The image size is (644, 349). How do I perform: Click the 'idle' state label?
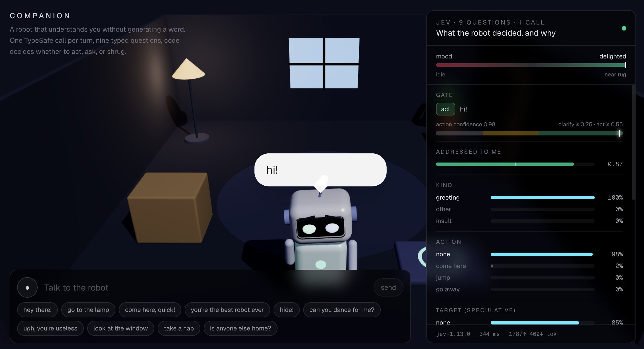click(x=440, y=74)
